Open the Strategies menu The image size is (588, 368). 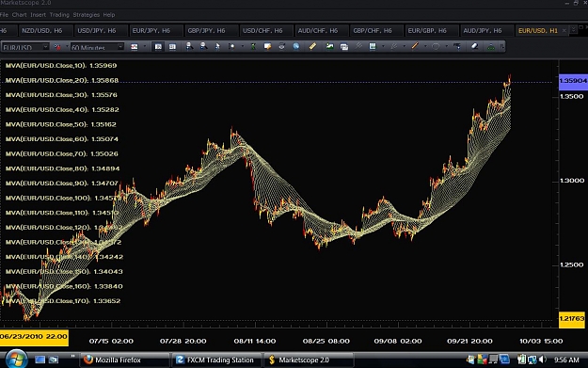point(87,15)
